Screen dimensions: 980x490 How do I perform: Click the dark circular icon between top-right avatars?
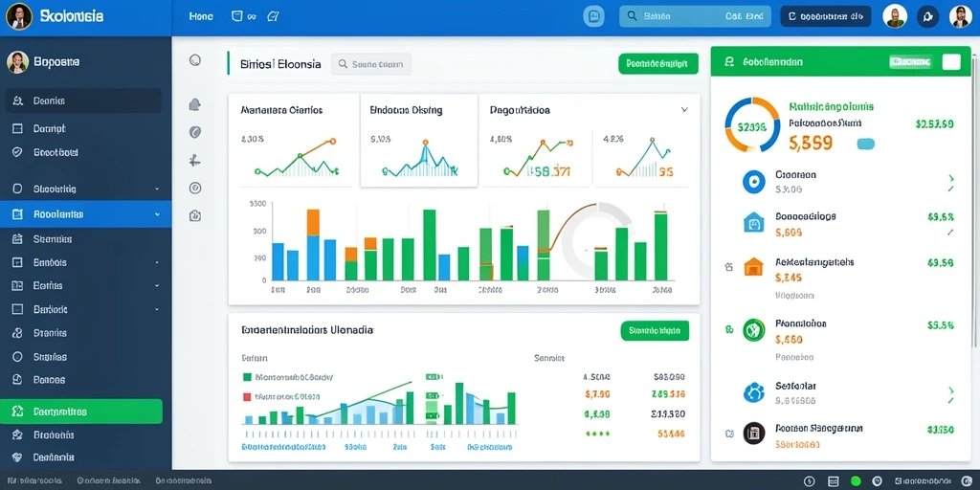click(927, 17)
